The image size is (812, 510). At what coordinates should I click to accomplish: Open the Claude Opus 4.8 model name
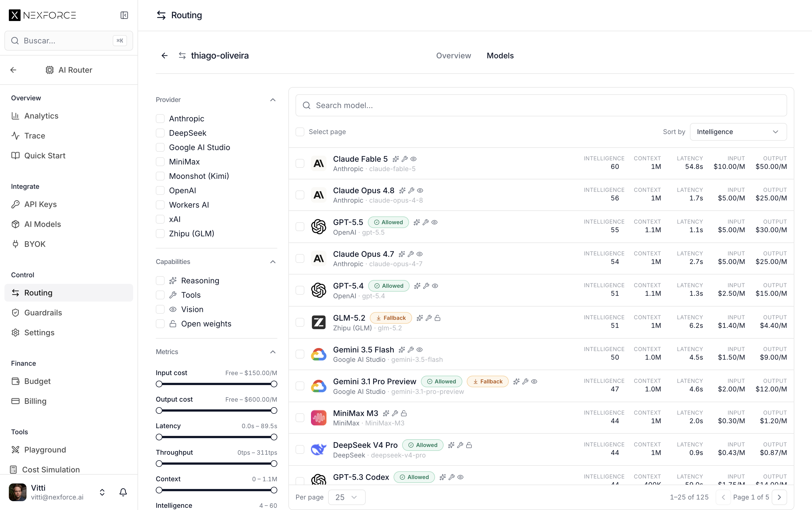coord(363,190)
